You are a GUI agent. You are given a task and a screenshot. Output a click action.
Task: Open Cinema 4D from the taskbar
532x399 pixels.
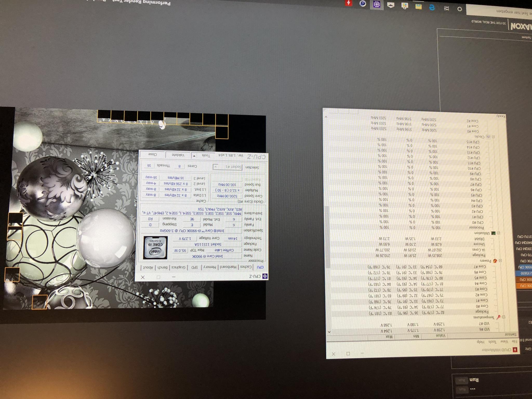coord(363,3)
